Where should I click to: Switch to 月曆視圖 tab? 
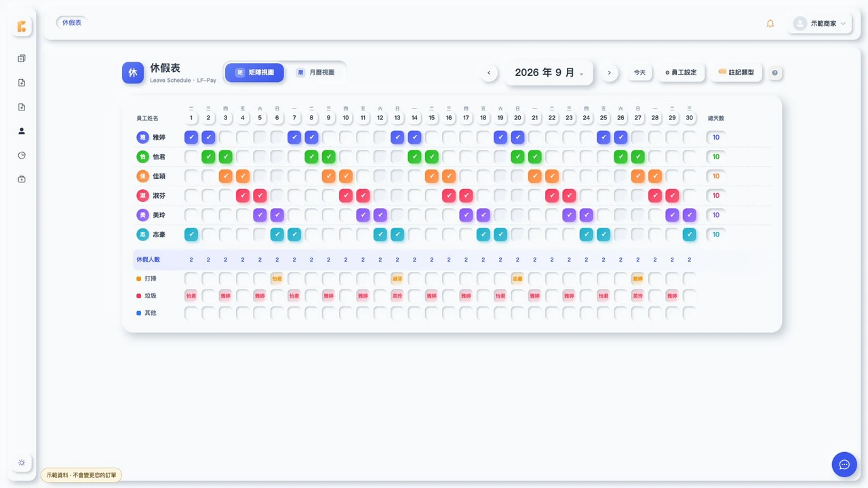click(317, 73)
